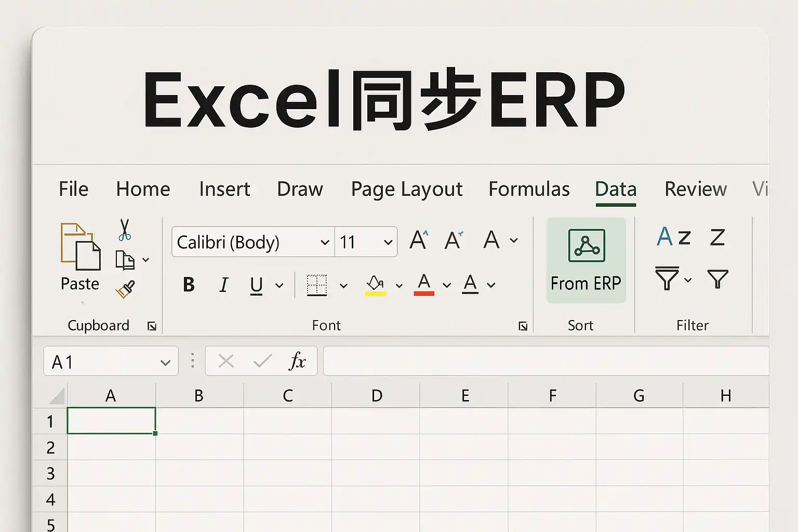Click the Select All corner triangle
The image size is (798, 532).
(x=57, y=396)
